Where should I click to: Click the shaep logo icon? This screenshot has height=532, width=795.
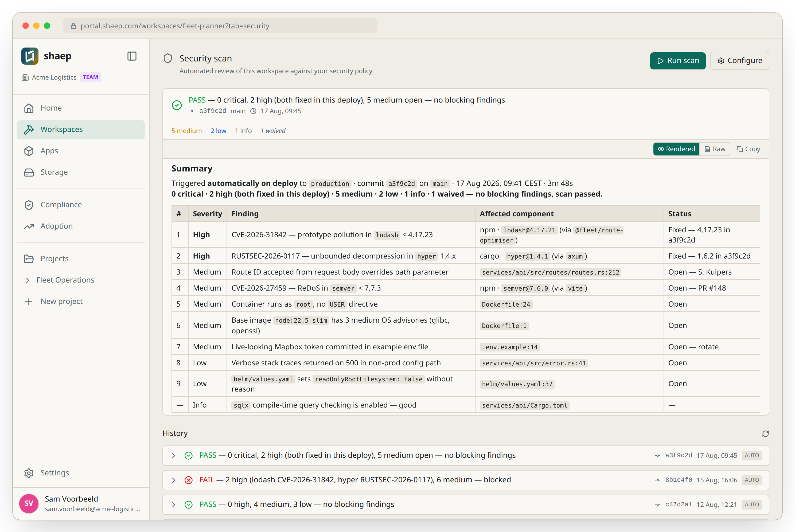(30, 56)
